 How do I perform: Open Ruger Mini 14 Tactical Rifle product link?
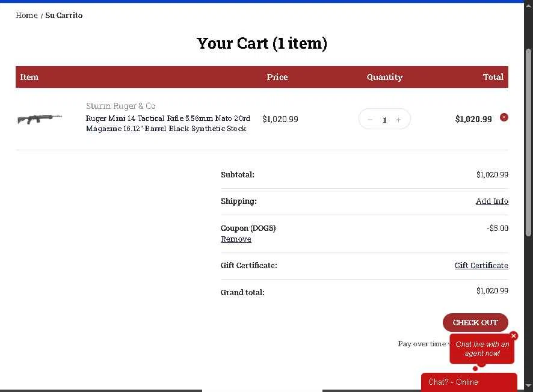click(168, 123)
